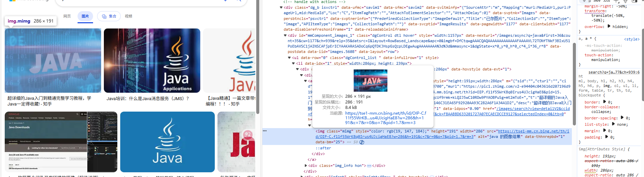644x177 pixels.
Task: Open the blue JAVA binary-code image result
Action: [53, 60]
